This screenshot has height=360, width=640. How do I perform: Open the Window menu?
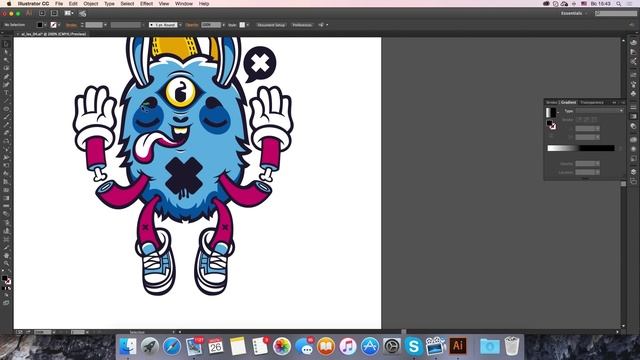point(184,4)
